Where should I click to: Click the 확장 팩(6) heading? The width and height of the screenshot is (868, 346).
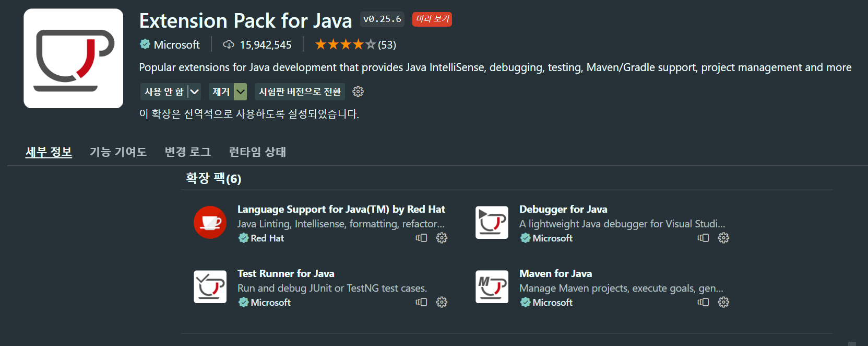click(x=213, y=179)
